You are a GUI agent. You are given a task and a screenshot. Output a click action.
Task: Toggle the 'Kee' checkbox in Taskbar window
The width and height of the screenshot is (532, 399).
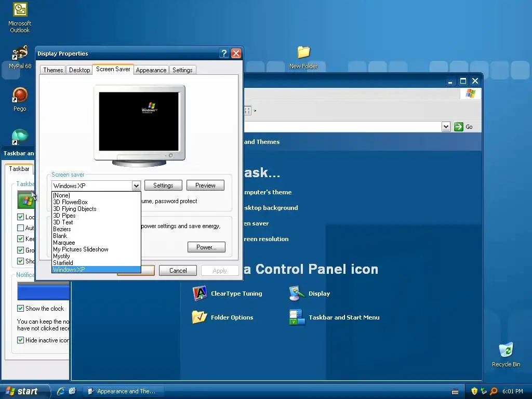click(x=20, y=238)
